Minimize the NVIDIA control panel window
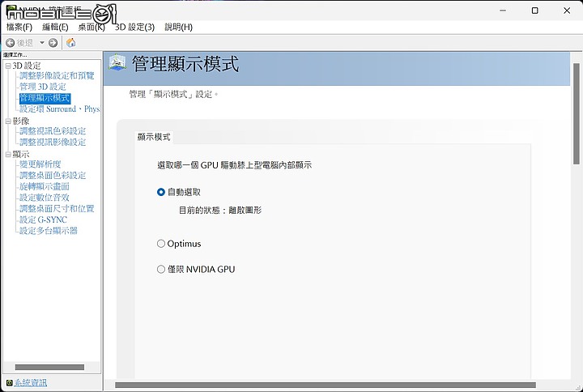Image resolution: width=583 pixels, height=392 pixels. click(503, 11)
